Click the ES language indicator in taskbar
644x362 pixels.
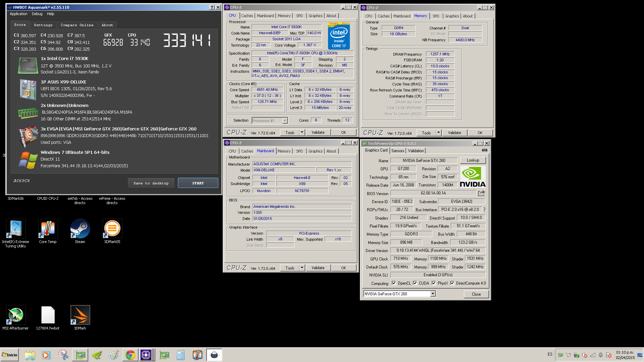[550, 354]
